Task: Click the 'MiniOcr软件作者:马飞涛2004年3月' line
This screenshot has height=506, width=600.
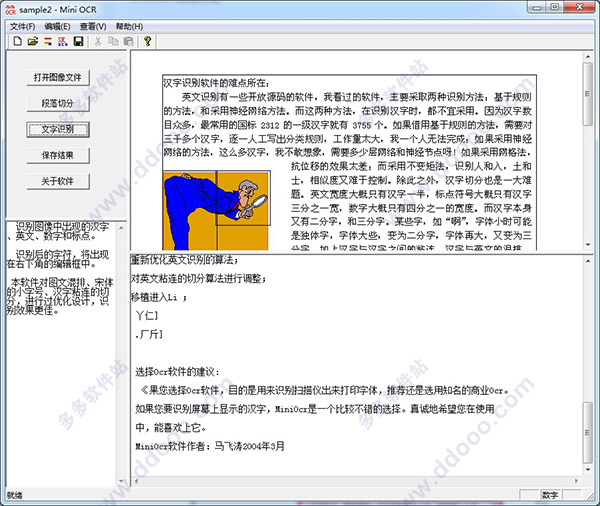Action: (x=210, y=446)
